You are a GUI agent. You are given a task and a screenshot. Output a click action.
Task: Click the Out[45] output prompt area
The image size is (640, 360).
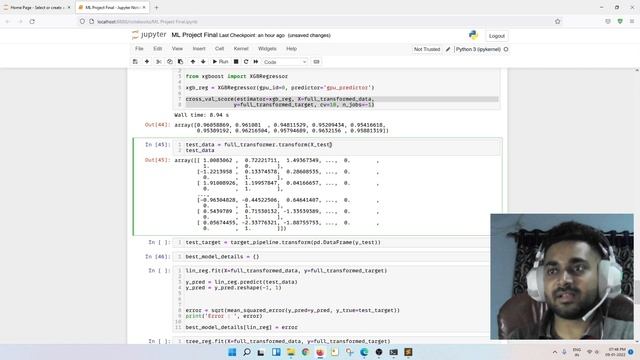[157, 160]
